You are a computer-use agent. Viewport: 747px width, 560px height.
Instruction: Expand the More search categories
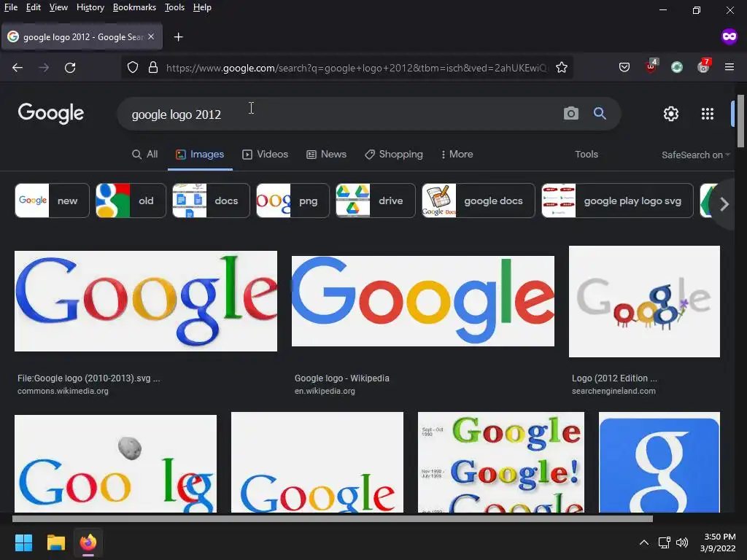457,155
